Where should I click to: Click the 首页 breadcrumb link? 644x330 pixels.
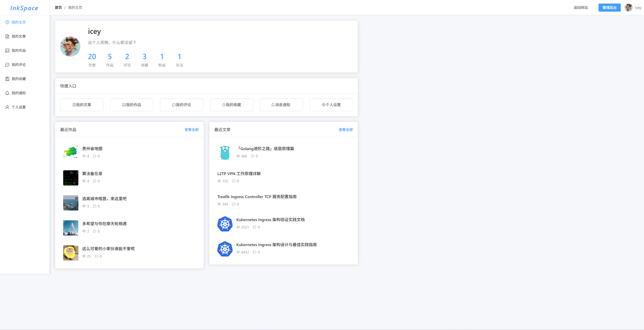58,8
